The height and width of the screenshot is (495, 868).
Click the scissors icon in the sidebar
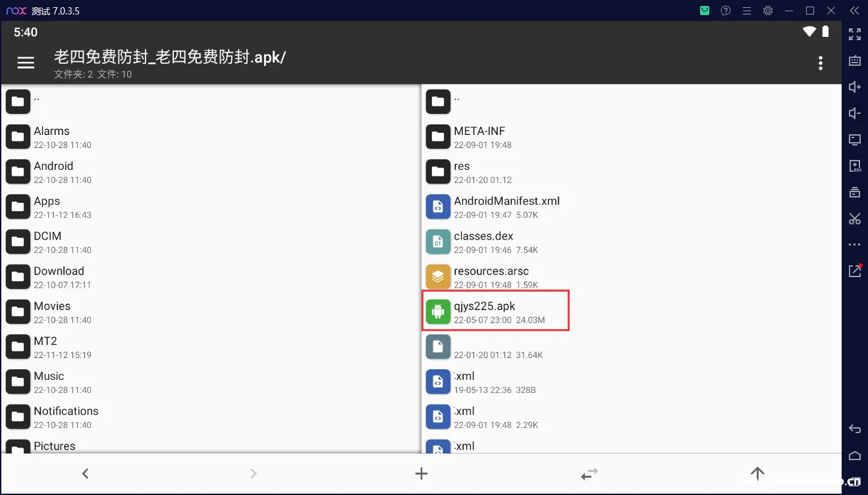pyautogui.click(x=854, y=218)
